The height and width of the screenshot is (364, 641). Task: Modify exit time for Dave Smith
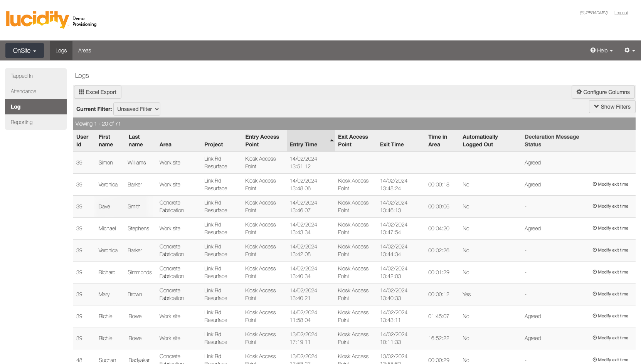point(610,206)
